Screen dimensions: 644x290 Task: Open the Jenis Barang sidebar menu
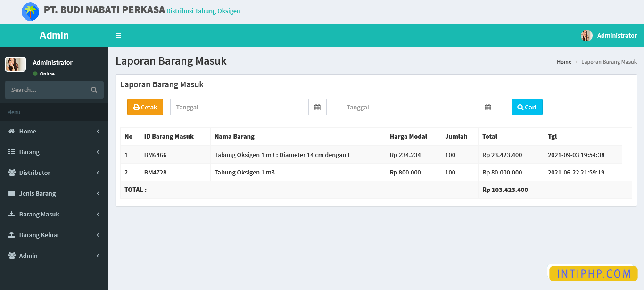(38, 193)
